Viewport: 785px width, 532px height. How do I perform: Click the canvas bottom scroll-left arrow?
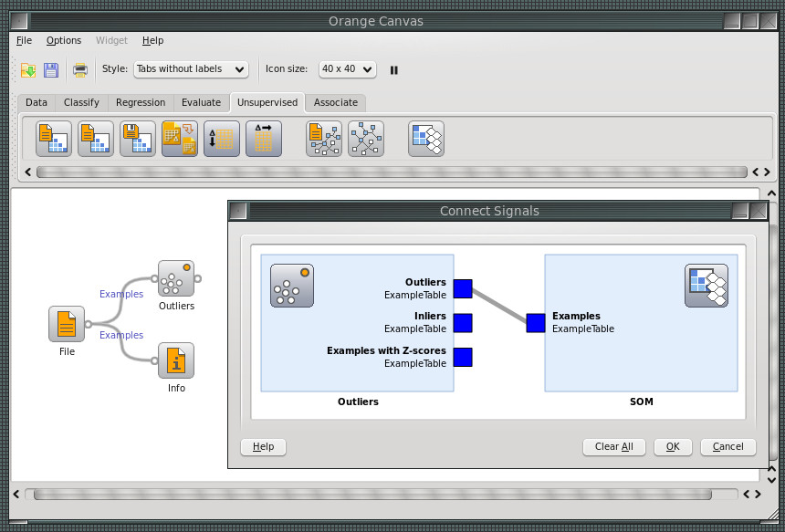tap(16, 495)
